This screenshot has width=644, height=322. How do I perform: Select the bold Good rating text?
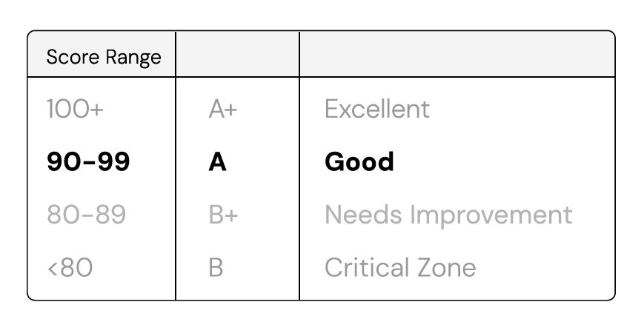coord(359,161)
